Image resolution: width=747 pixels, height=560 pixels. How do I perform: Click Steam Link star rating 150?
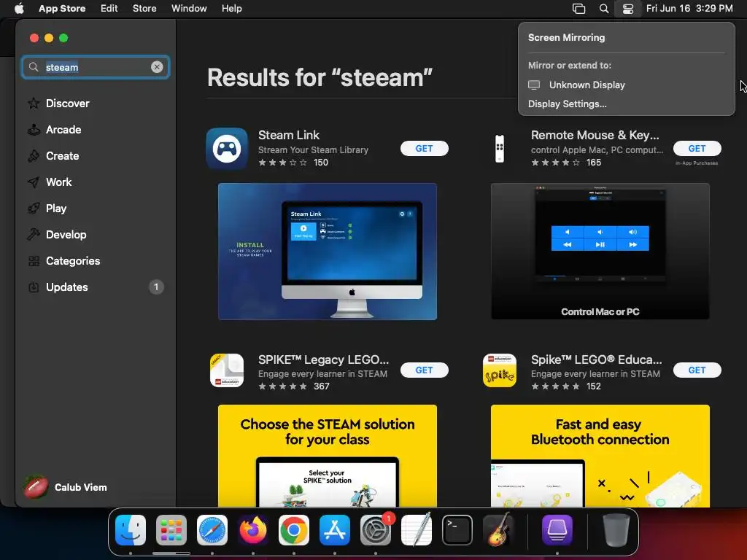pos(293,163)
